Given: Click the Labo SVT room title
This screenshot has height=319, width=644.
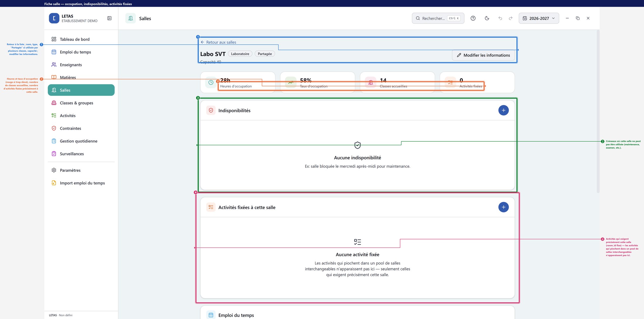Looking at the screenshot, I should [x=213, y=54].
